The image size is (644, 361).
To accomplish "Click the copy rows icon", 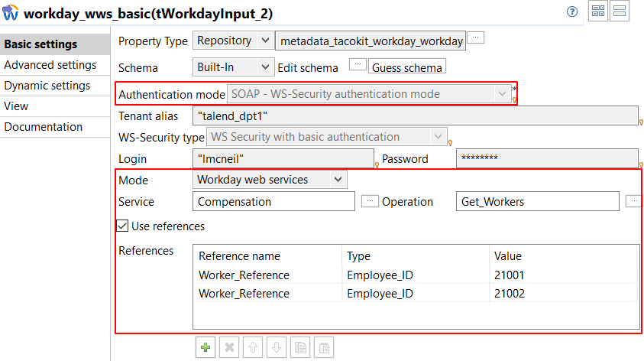I will coord(301,347).
